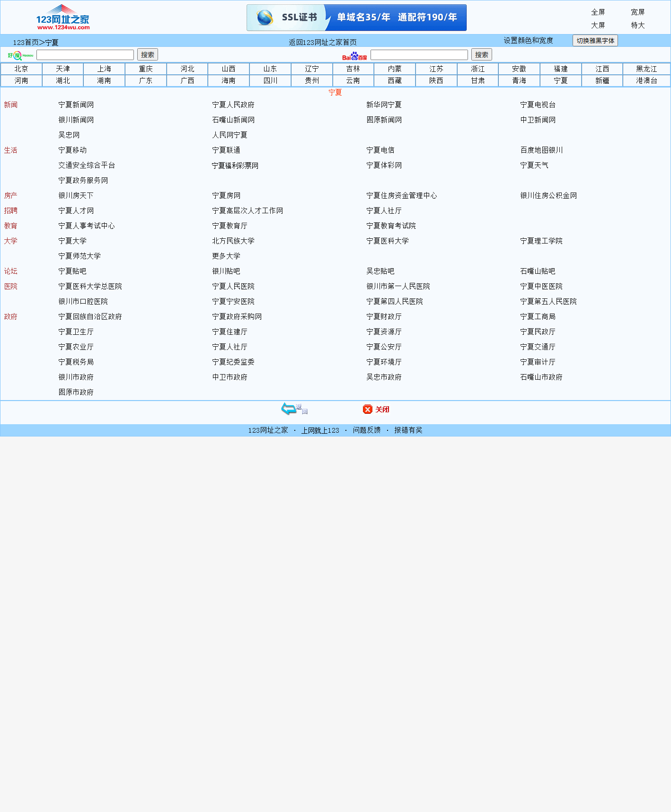The width and height of the screenshot is (671, 812).
Task: Open 吴忠网 link
Action: click(69, 135)
